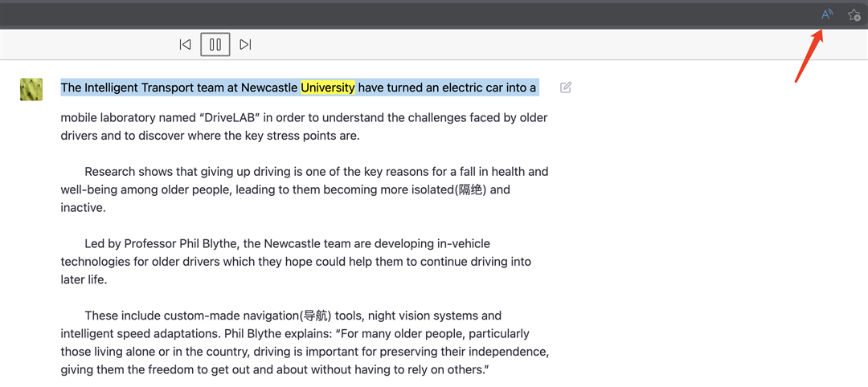Click the dark browser address bar area
Image resolution: width=868 pixels, height=387 pixels.
(402, 14)
